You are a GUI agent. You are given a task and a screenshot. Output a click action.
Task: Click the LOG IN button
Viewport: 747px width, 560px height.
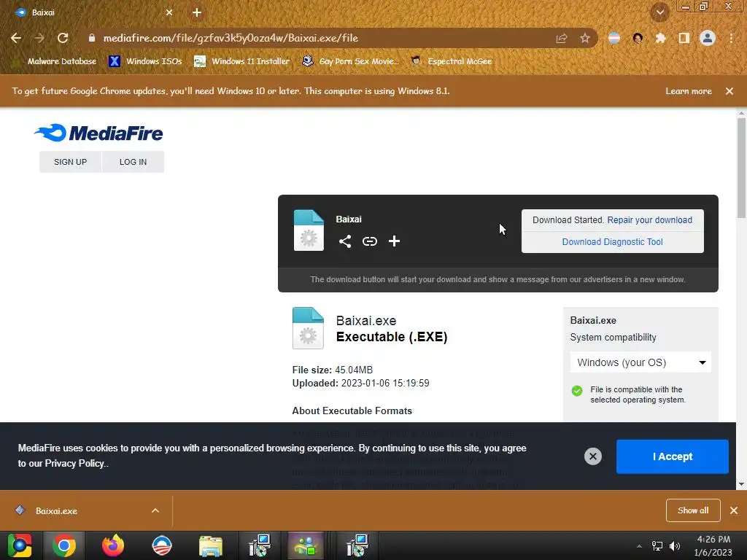133,162
